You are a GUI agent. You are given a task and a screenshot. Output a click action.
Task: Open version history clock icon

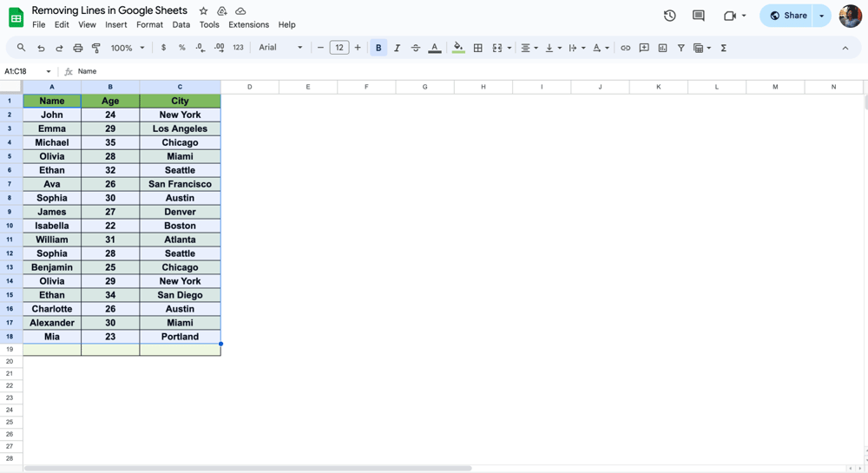669,16
